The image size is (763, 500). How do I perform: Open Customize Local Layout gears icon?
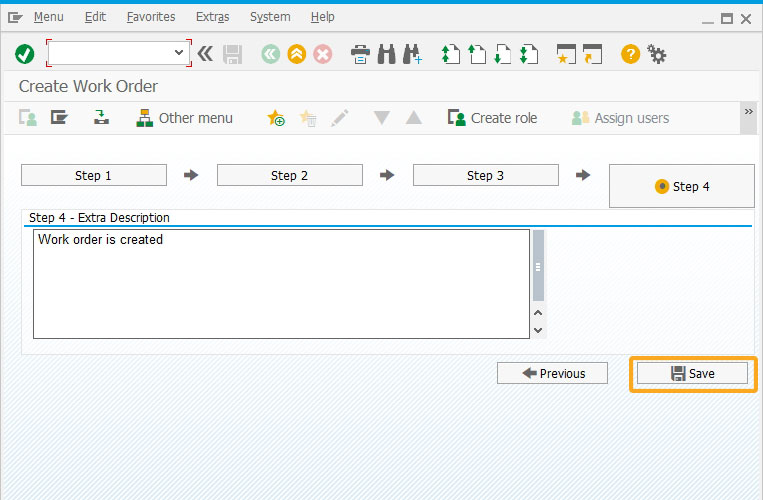click(656, 54)
